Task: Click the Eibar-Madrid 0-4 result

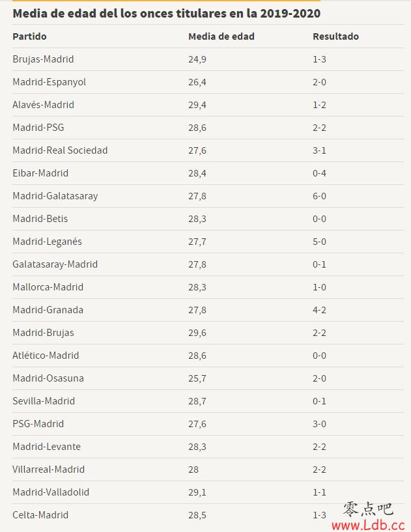Action: 319,173
